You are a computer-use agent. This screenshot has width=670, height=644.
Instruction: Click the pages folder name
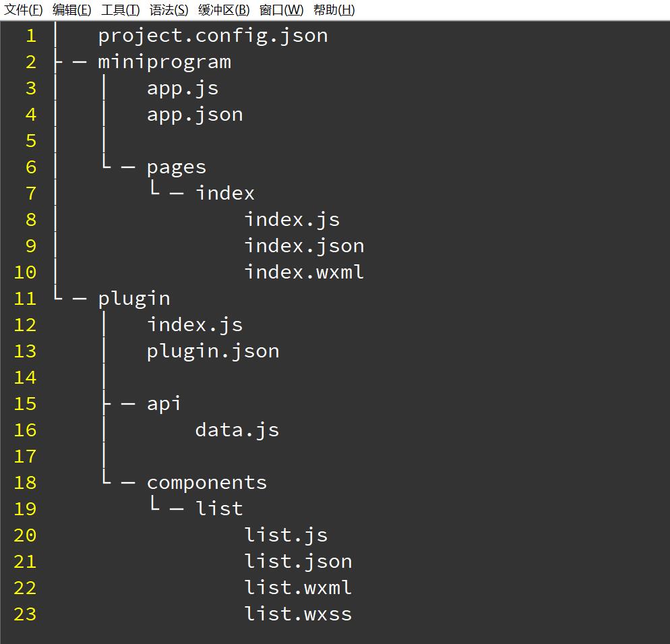[177, 168]
